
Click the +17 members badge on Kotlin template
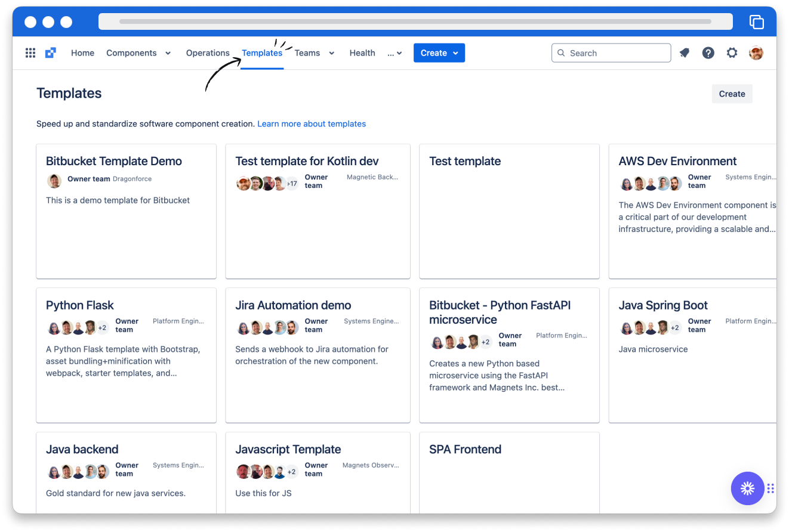[x=292, y=184]
